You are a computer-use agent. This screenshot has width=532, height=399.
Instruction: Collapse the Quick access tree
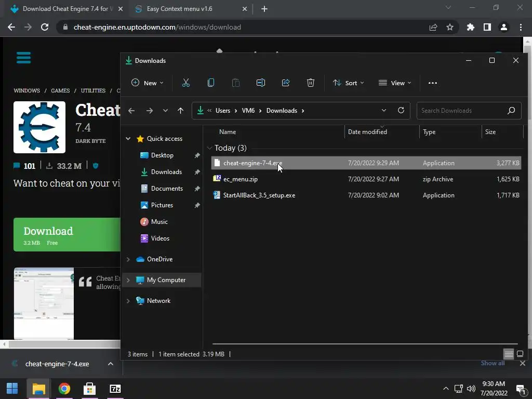128,138
